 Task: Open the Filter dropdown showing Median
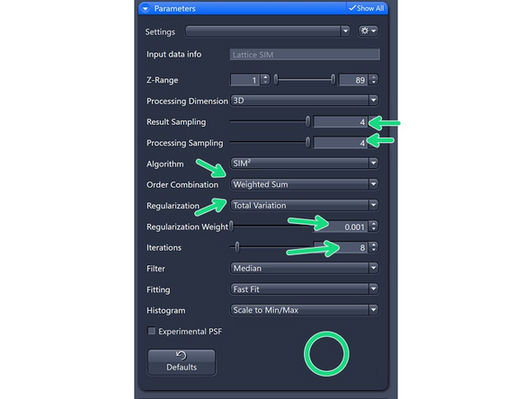point(305,268)
